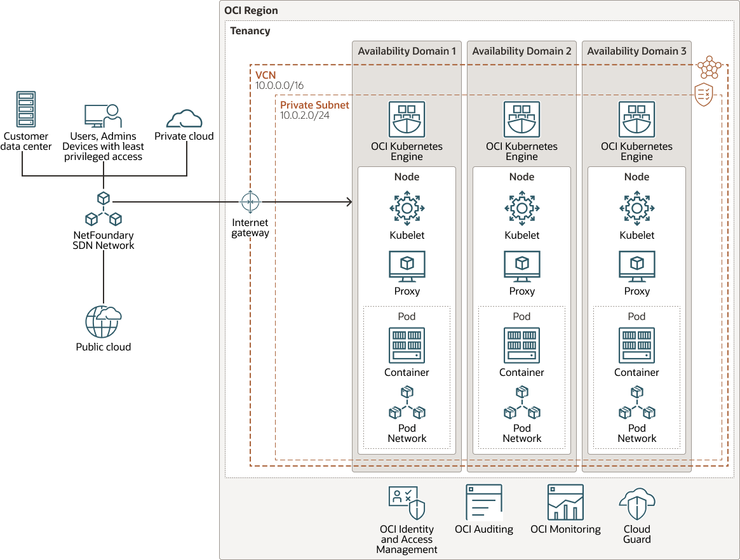Screen dimensions: 740x560
Task: Click Pod Network icon in Availability Domain 2
Action: [521, 403]
